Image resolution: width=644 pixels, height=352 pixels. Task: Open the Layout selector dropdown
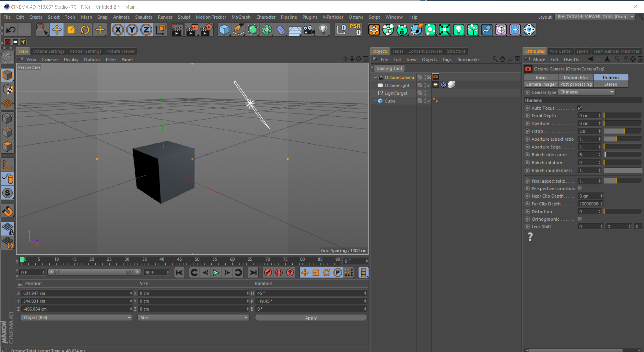pyautogui.click(x=595, y=17)
